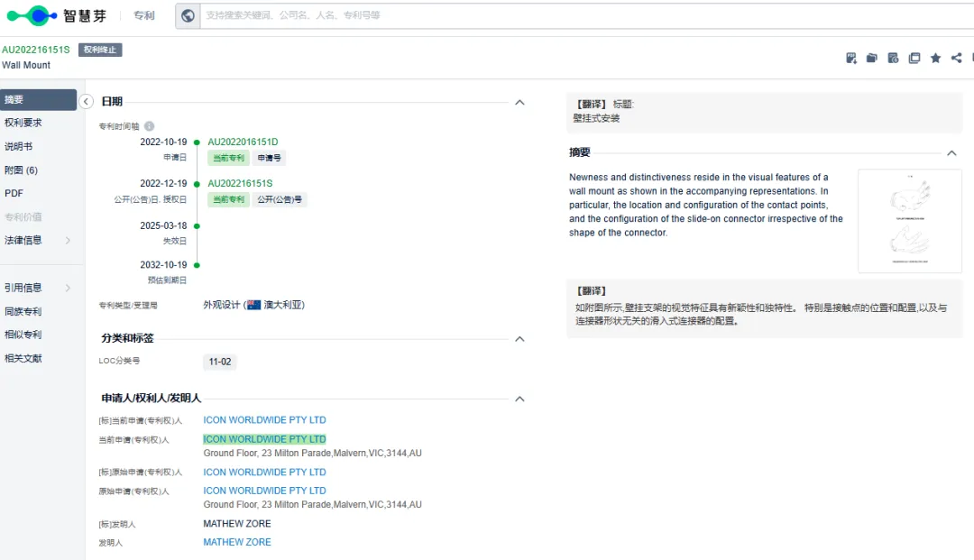The width and height of the screenshot is (974, 560).
Task: Click the 权利终止 status badge
Action: point(100,50)
